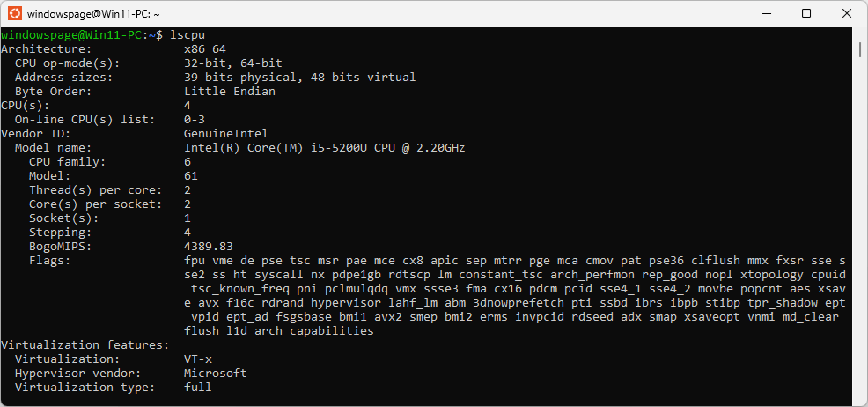868x407 pixels.
Task: Minimize the terminal window
Action: pyautogui.click(x=765, y=14)
